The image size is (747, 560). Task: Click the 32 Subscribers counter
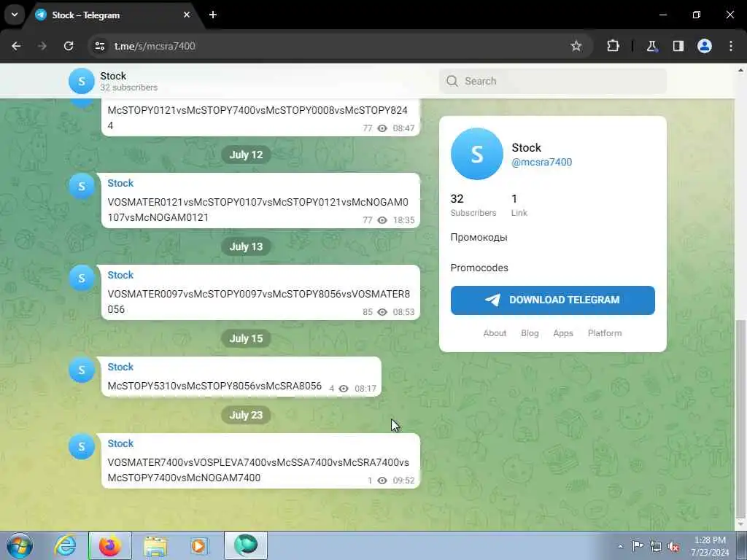(x=473, y=205)
